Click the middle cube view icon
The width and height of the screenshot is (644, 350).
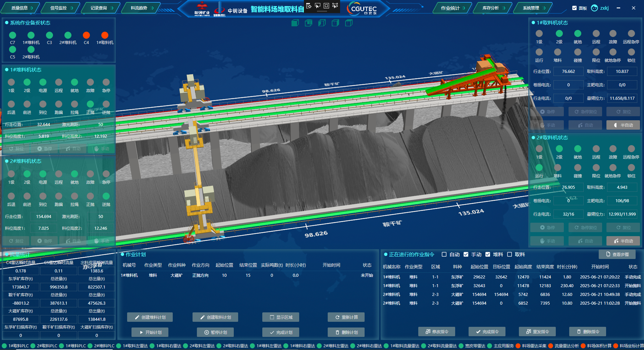click(322, 23)
